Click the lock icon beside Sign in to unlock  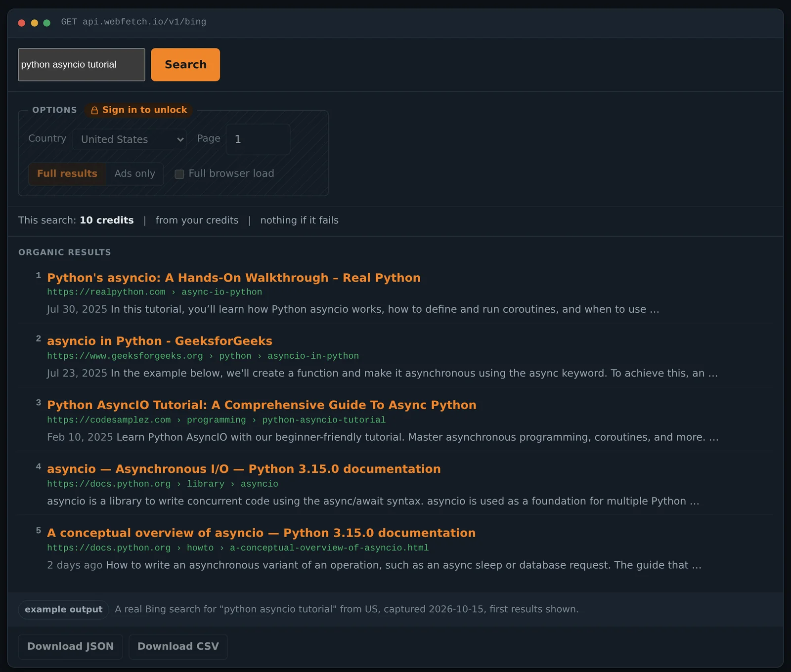(94, 110)
